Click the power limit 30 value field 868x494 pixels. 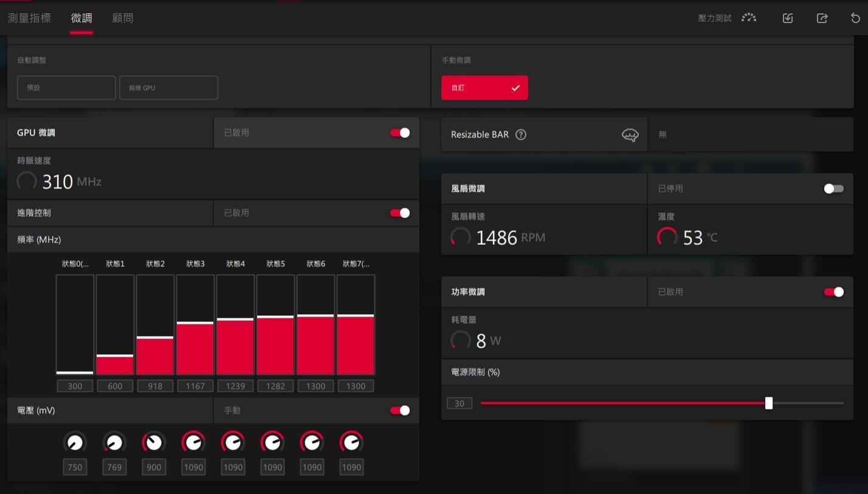coord(460,403)
